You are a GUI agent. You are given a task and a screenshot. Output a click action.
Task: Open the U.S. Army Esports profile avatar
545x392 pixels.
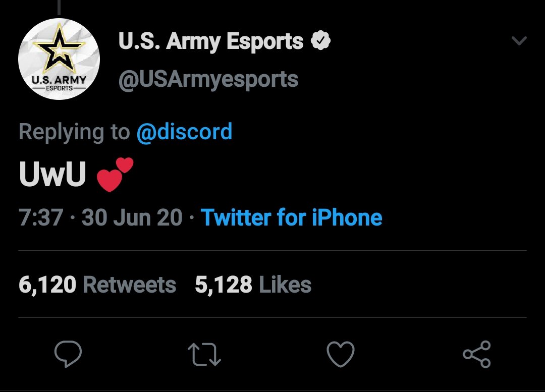(59, 59)
